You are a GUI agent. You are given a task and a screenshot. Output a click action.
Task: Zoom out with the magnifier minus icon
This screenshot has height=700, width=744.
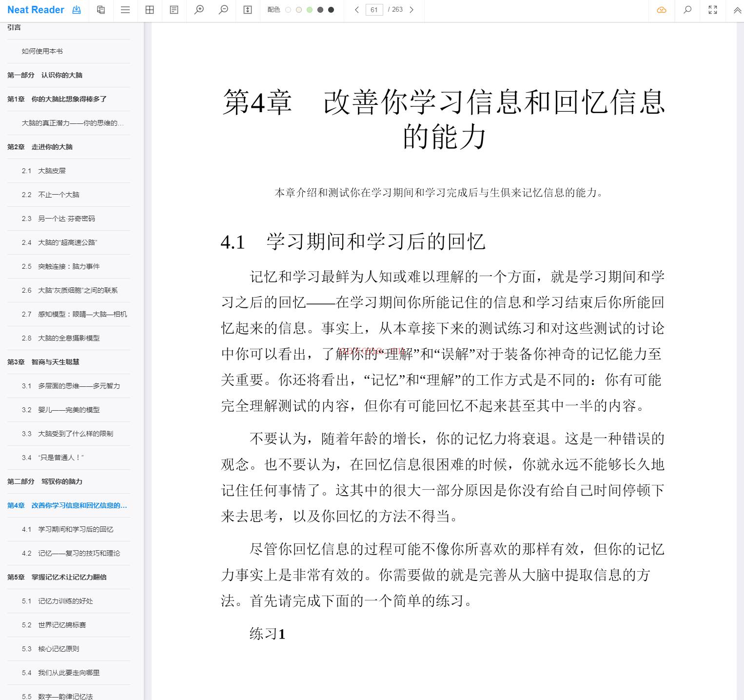point(223,10)
